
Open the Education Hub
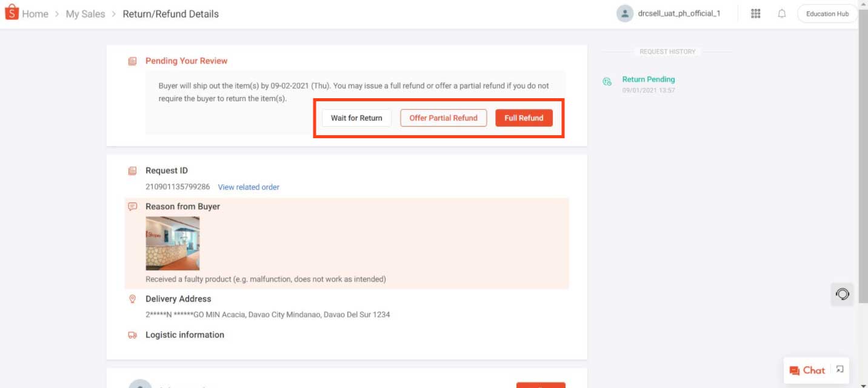(x=827, y=14)
